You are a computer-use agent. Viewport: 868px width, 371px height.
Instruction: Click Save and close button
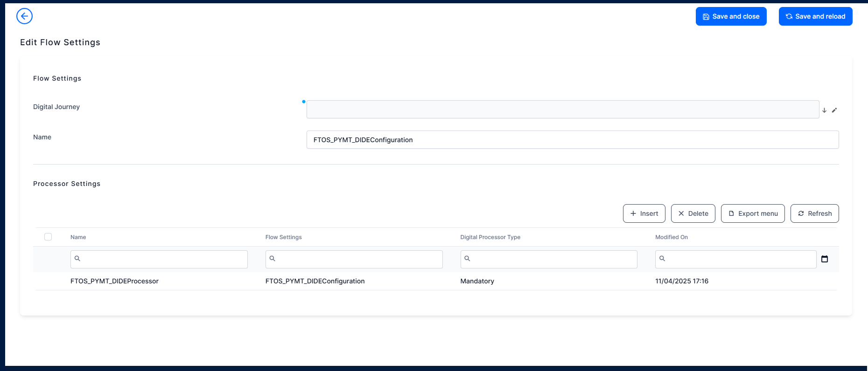pos(731,16)
